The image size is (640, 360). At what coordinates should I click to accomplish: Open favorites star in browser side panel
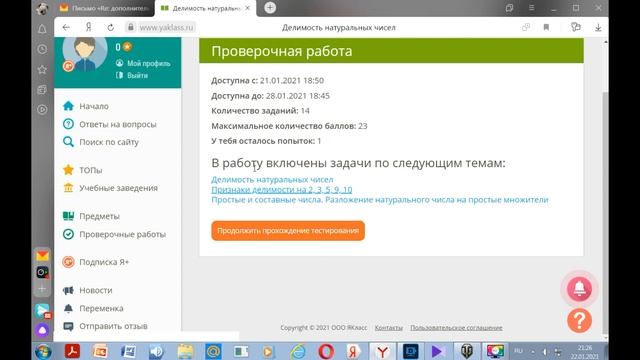(42, 69)
